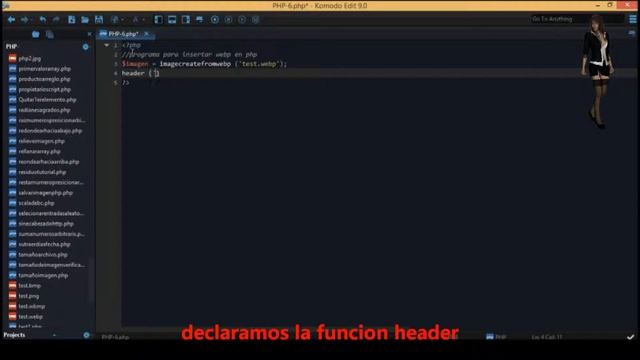This screenshot has width=640, height=360.
Task: Open tamañoarchivo.php in file list
Action: tap(43, 255)
